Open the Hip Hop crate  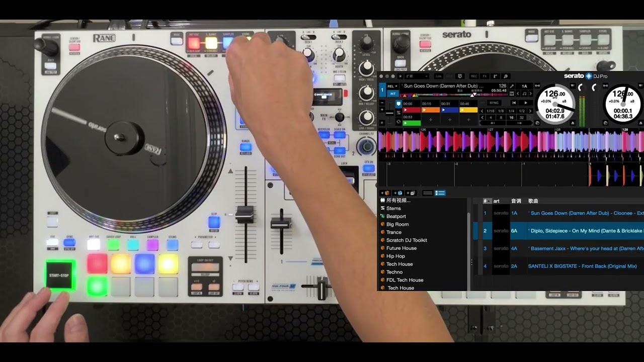coord(395,256)
